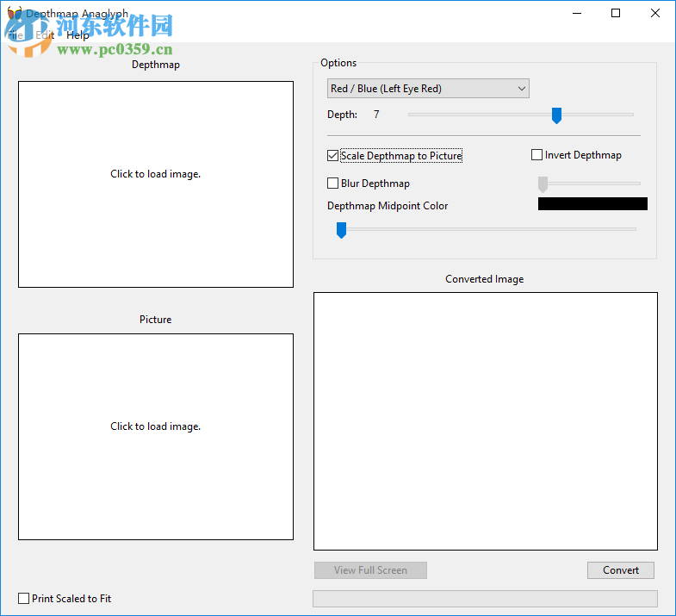Click the Picture image load area

click(x=156, y=437)
